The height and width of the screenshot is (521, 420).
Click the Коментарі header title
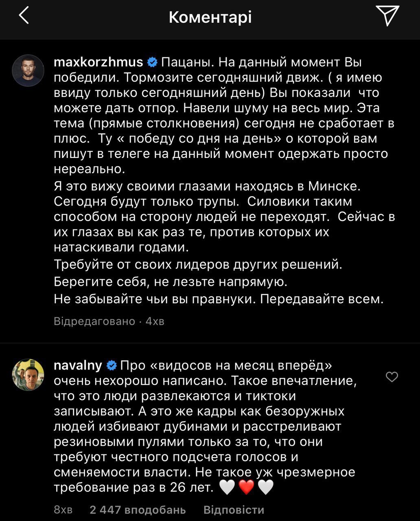(x=210, y=17)
